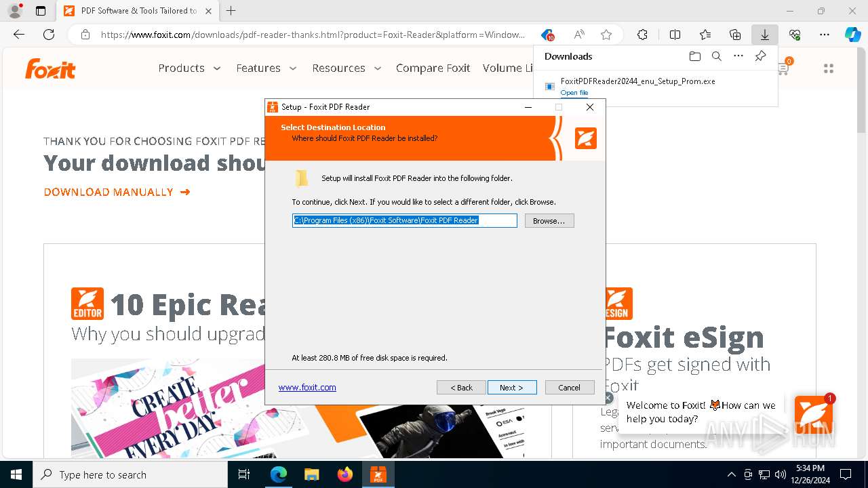Open Favorites list icon
Screen dimensions: 868x488
[x=705, y=35]
